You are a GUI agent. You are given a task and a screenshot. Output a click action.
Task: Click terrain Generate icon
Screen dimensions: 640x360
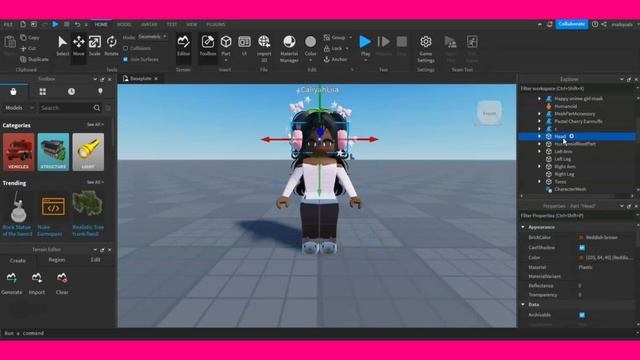11,278
